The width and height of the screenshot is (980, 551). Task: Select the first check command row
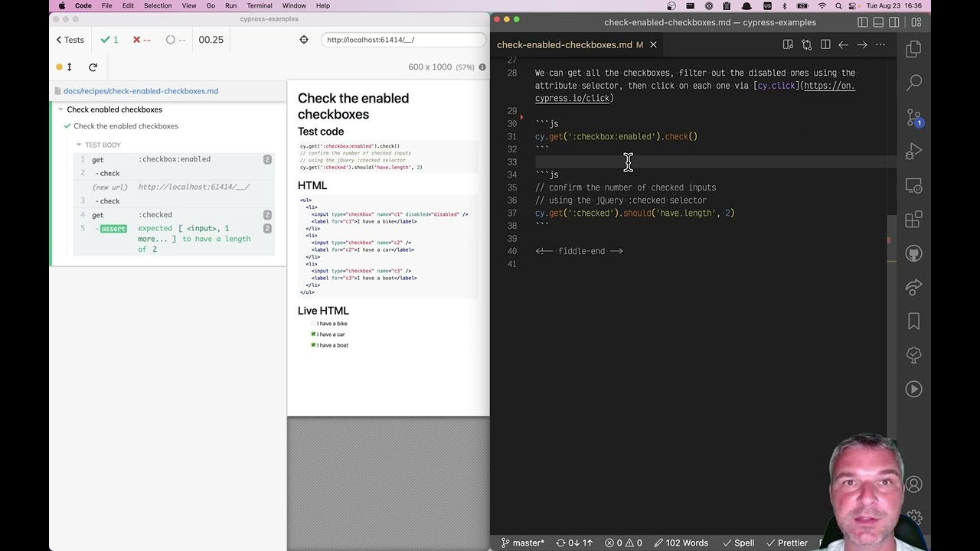click(x=173, y=173)
